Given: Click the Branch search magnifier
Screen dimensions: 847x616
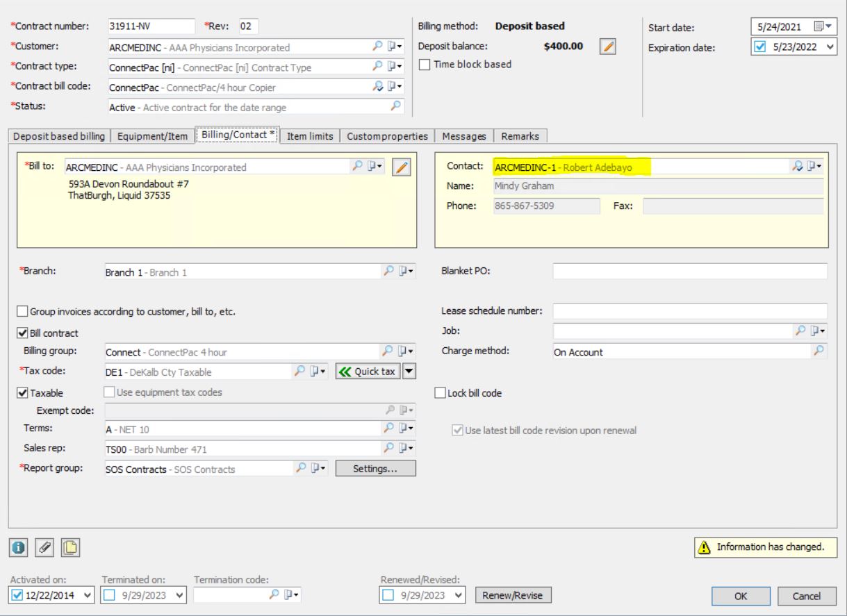Looking at the screenshot, I should 390,272.
